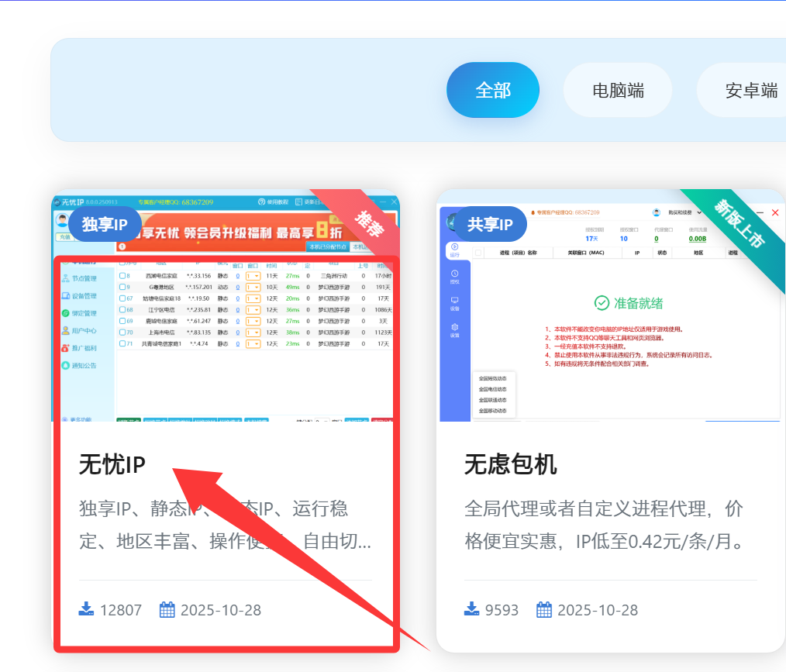786x672 pixels.
Task: Tick checkbox for row 西湖电信家庭
Action: [x=122, y=276]
